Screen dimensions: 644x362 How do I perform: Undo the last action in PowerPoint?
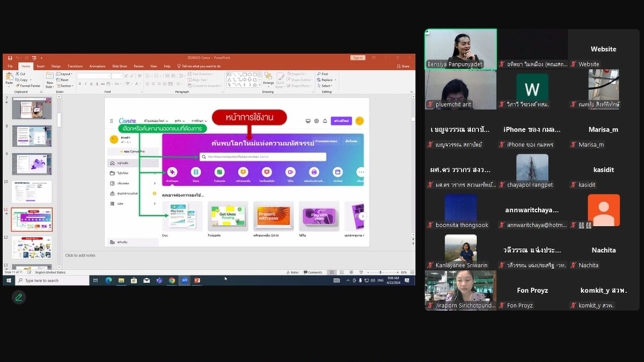18,57
